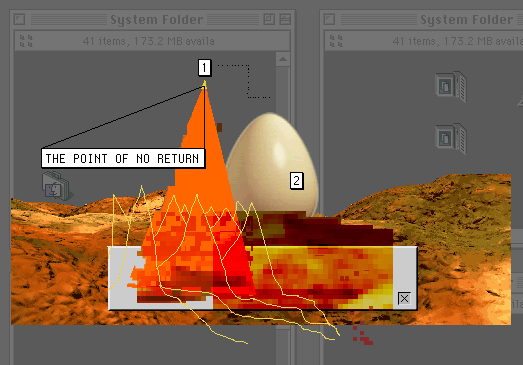Click the header icon in right System Folder info bar
This screenshot has height=365, width=523.
pos(336,41)
